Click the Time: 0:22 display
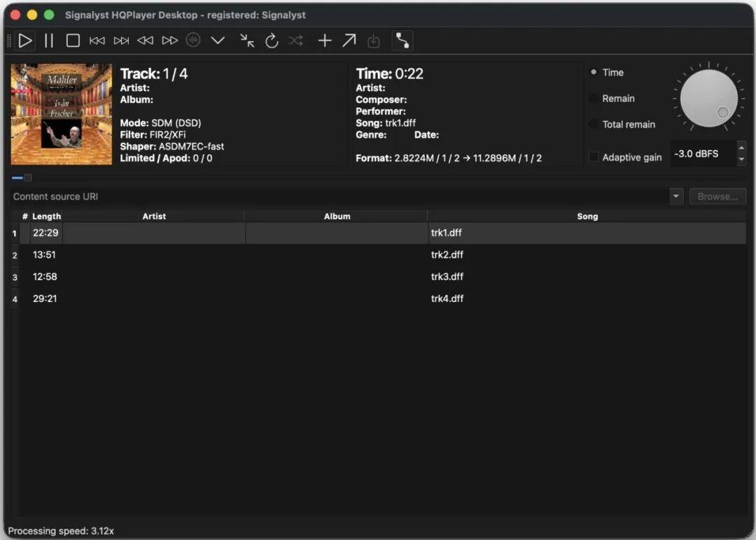756x540 pixels. 390,74
